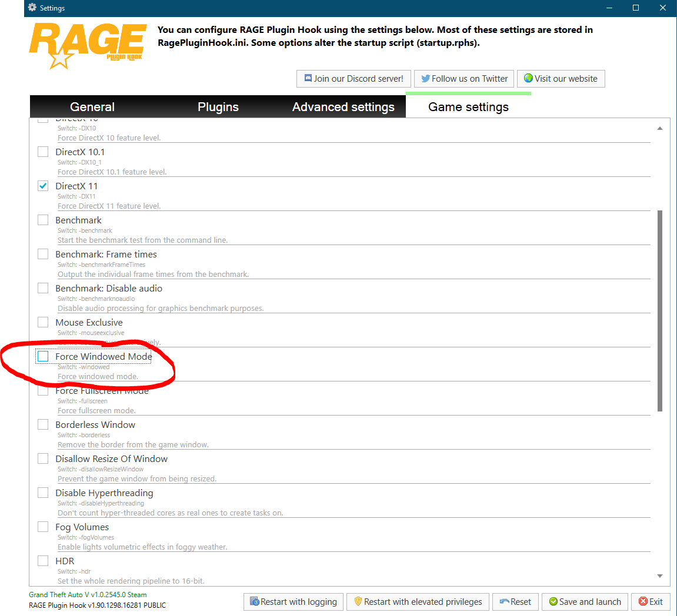
Task: Click the Twitter bird icon
Action: pos(426,79)
